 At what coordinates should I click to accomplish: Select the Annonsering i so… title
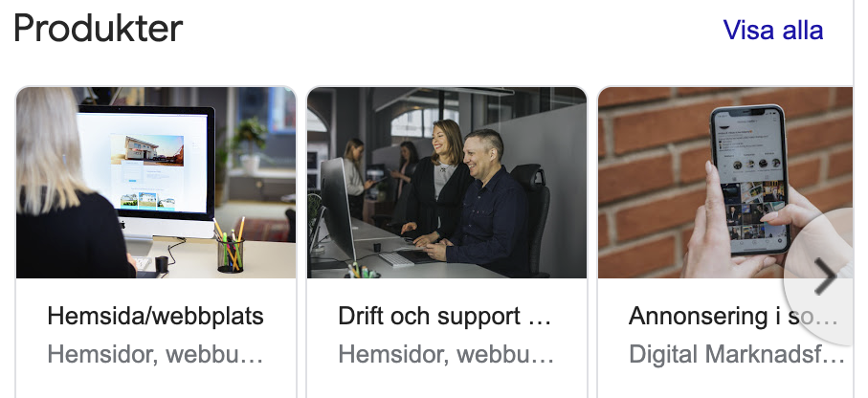point(733,317)
